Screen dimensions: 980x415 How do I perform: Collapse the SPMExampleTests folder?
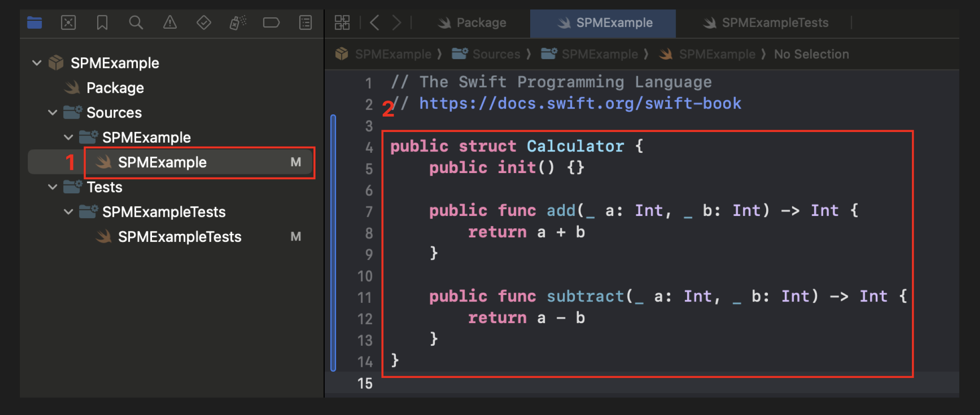point(68,211)
